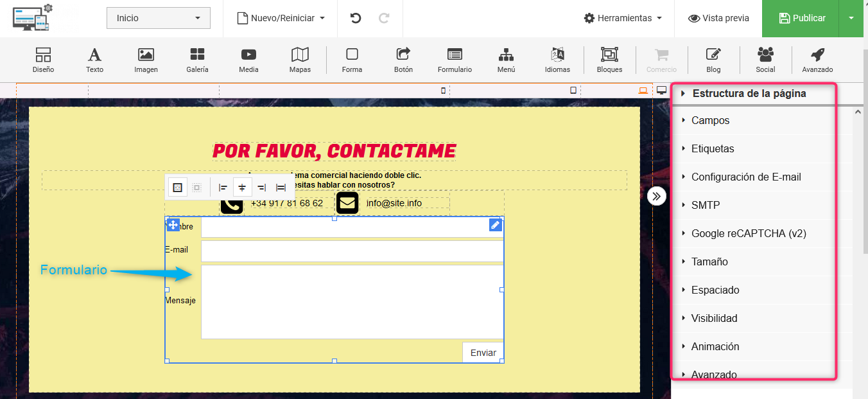Expand the SMTP section
868x399 pixels.
705,205
